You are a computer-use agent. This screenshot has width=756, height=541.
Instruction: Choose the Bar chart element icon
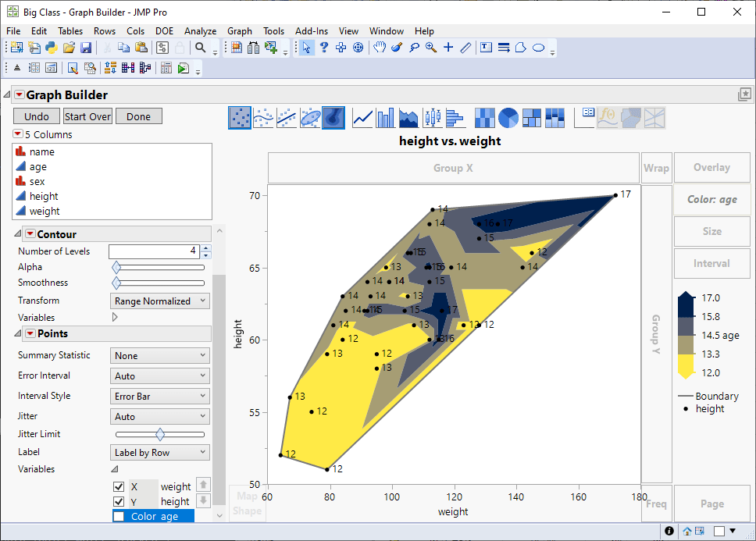point(384,117)
